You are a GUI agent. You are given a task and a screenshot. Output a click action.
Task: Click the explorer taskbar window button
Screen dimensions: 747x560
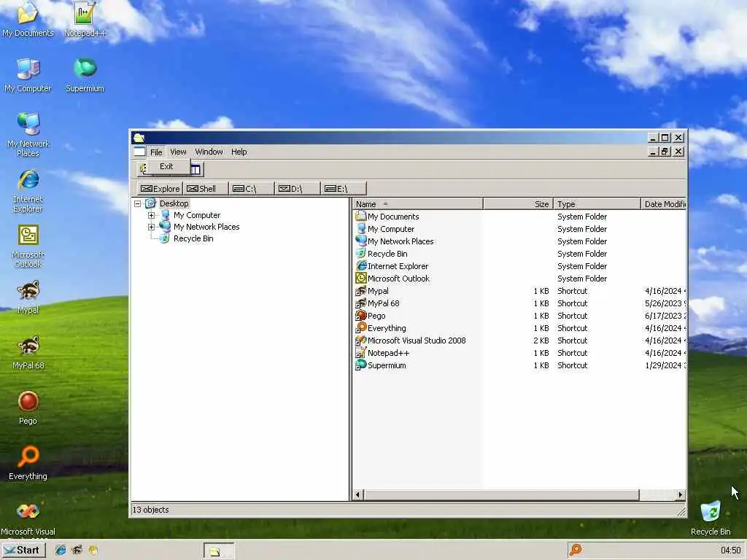[219, 551]
